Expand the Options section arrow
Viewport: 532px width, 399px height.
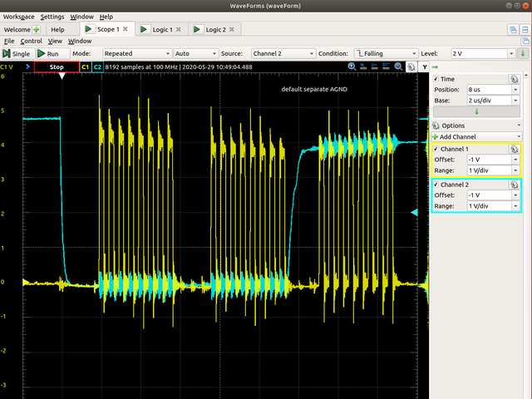click(x=519, y=126)
